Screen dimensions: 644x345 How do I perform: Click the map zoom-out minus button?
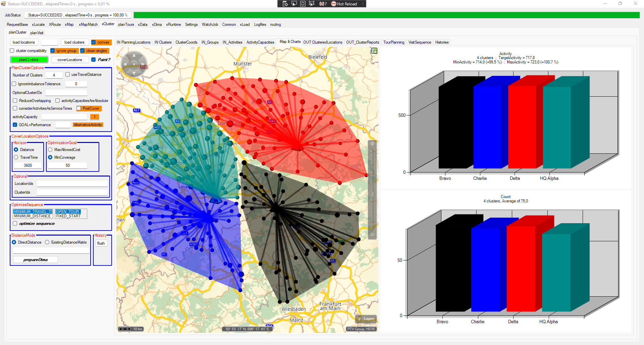pos(372,235)
